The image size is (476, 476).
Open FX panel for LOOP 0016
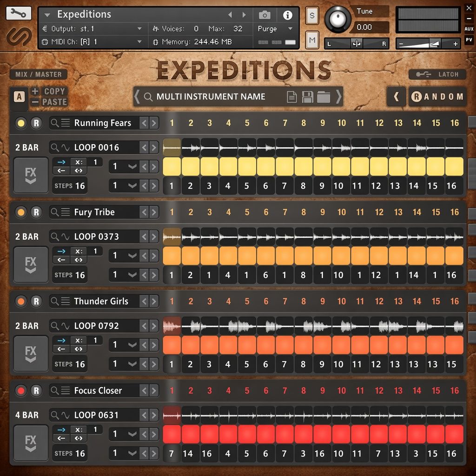point(31,175)
